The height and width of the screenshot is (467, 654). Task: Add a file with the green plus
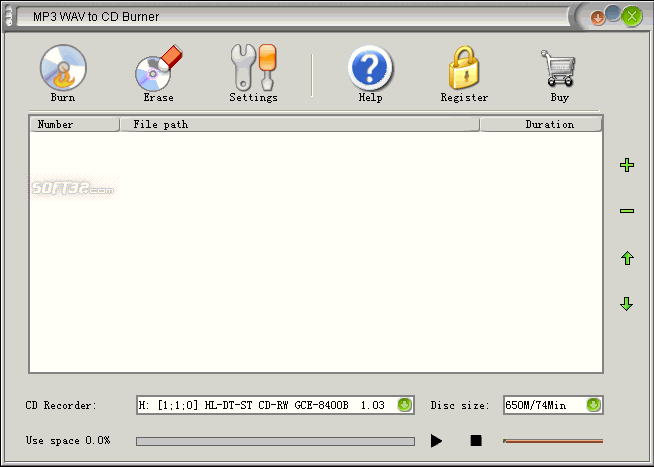[627, 165]
